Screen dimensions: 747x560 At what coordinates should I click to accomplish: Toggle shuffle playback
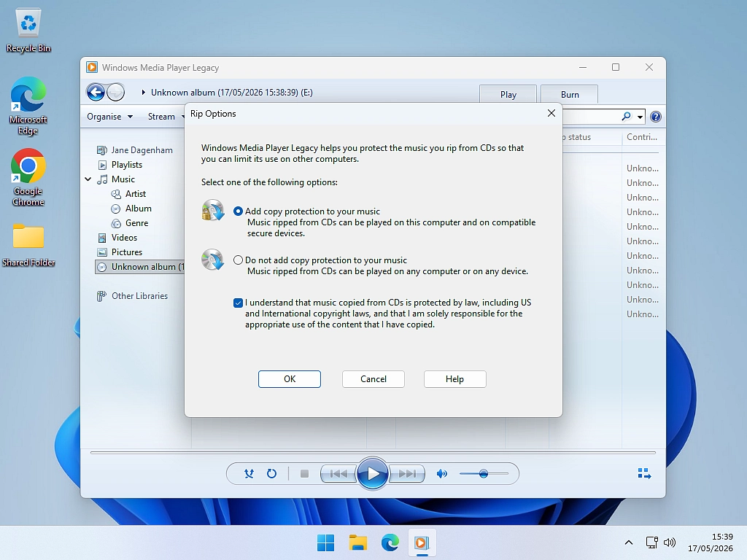[x=249, y=474]
